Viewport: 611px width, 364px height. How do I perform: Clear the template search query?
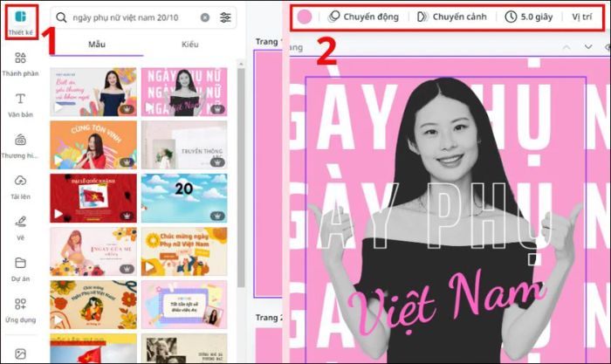point(205,17)
